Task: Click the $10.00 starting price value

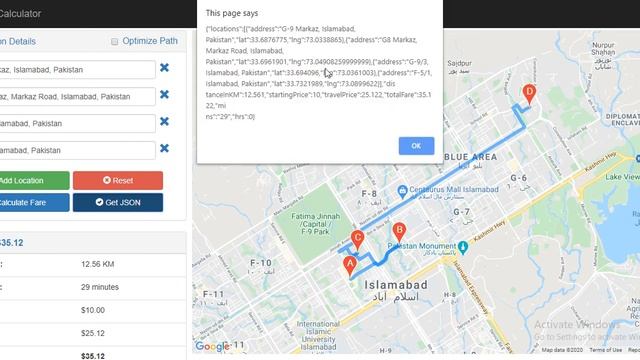Action: coord(93,310)
